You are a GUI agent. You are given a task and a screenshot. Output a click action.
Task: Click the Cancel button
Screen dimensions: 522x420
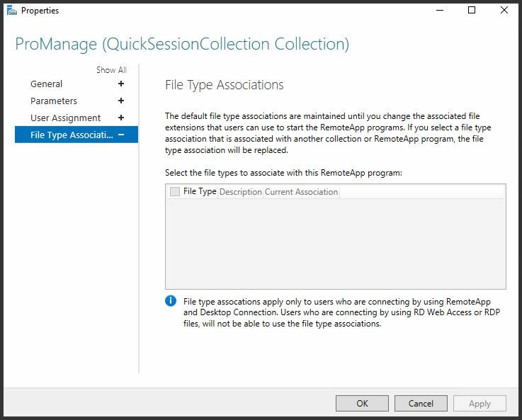[x=421, y=404]
